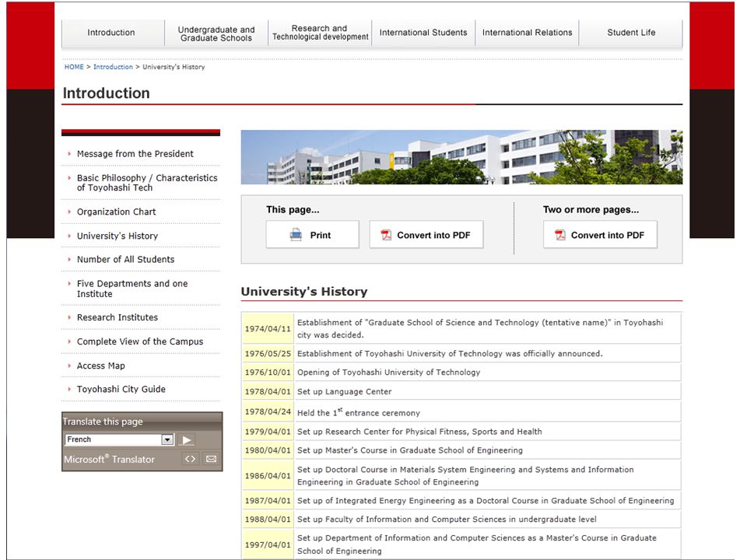Open Number of All Students link

pyautogui.click(x=126, y=260)
